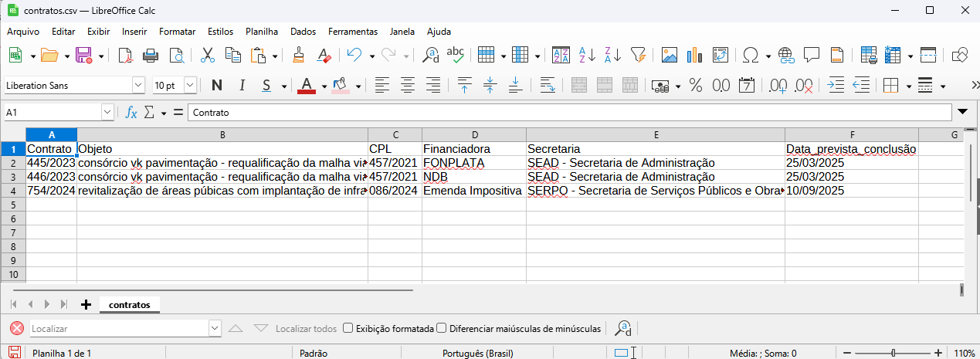Viewport: 980px width, 359px height.
Task: Expand the Name Box A1 dropdown
Action: (107, 113)
